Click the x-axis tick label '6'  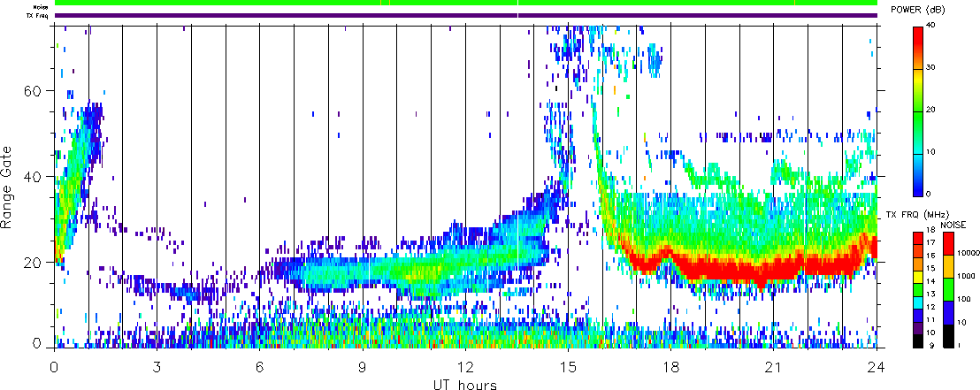click(x=259, y=367)
